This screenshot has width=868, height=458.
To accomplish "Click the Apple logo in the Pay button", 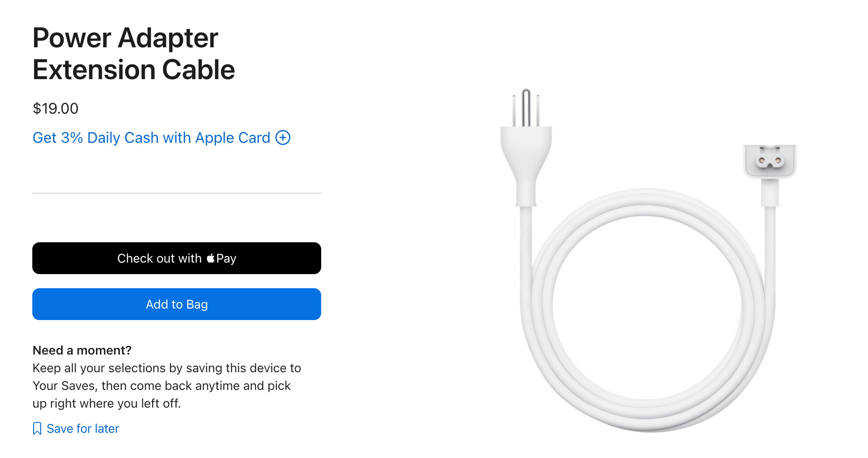I will point(211,258).
